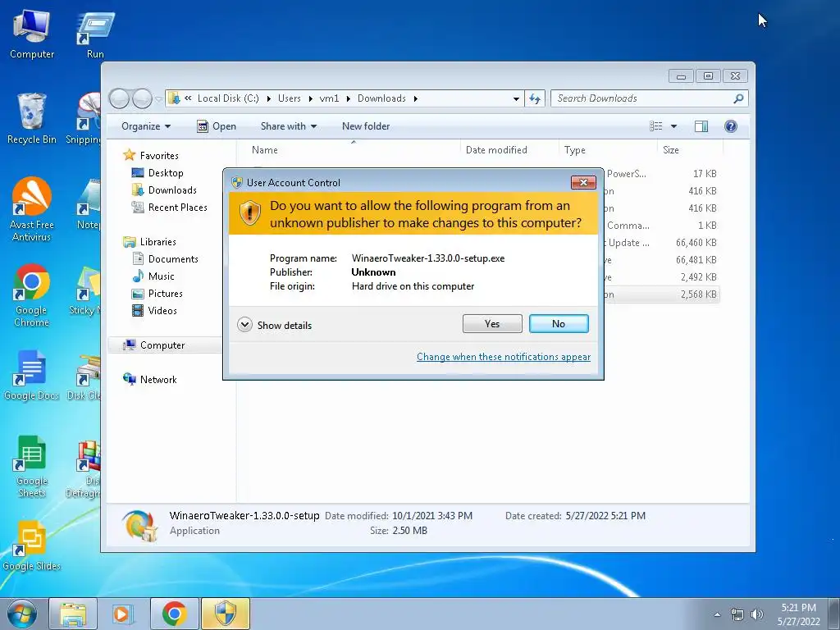Click Google Docs desktop shortcut
Image resolution: width=840 pixels, height=630 pixels.
coord(32,375)
